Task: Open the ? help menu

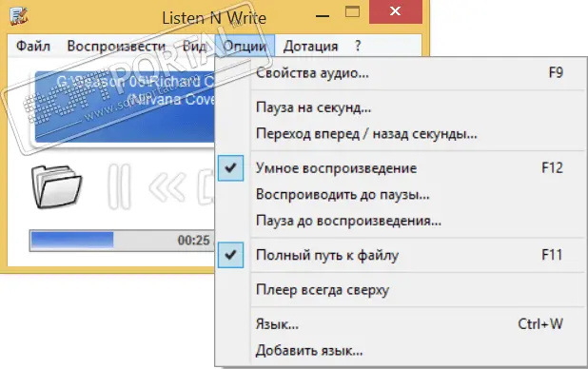Action: pyautogui.click(x=358, y=46)
